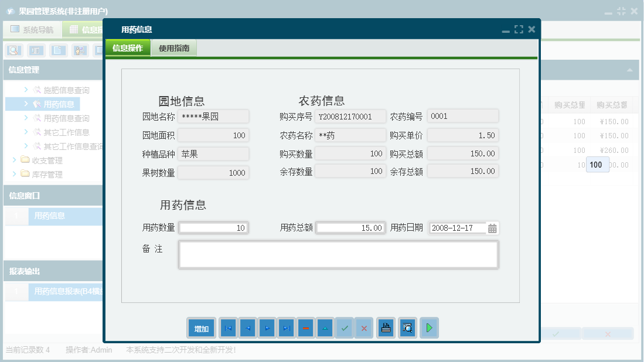The image size is (644, 362).
Task: Delete current record with red minus icon
Action: [x=305, y=328]
